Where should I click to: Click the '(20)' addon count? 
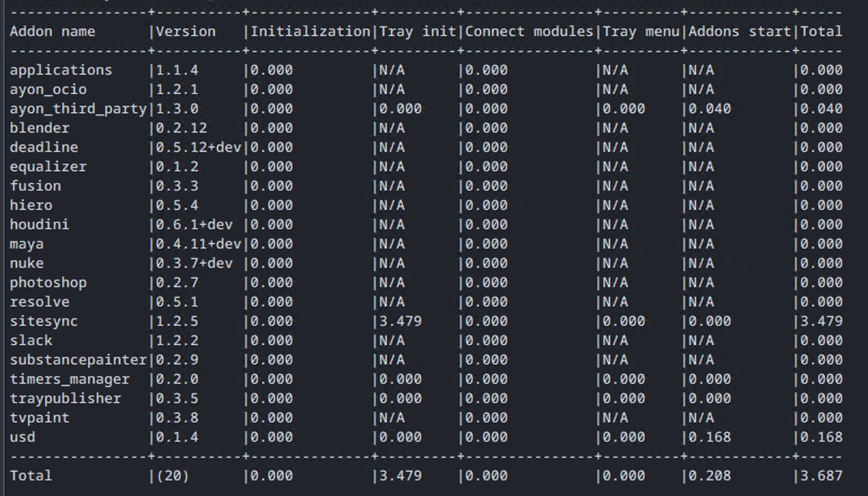(x=173, y=476)
